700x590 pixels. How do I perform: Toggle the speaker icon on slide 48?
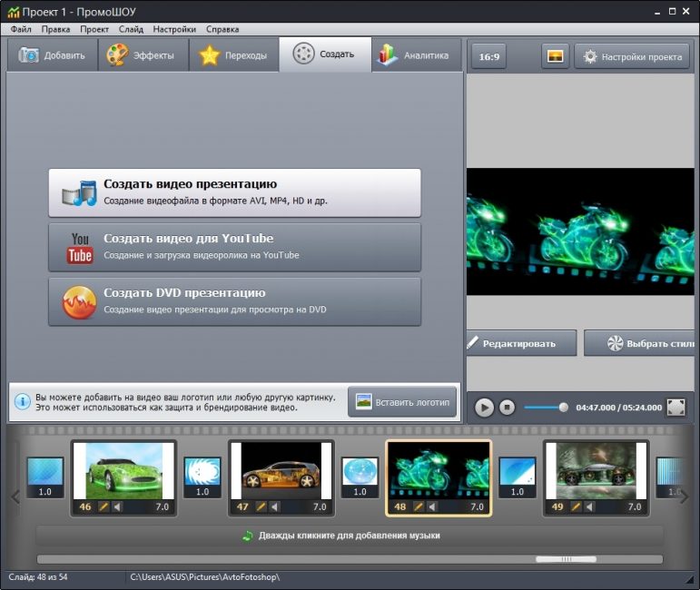click(x=431, y=506)
